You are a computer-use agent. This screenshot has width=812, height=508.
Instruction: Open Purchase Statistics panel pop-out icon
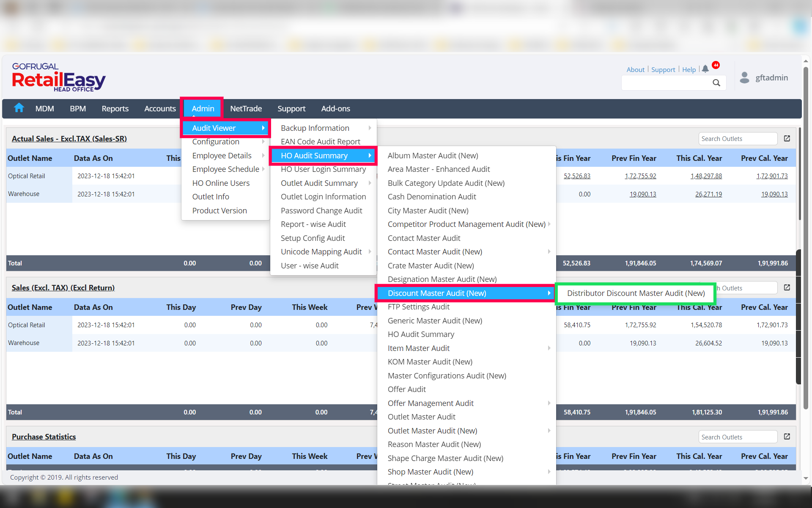pos(787,436)
